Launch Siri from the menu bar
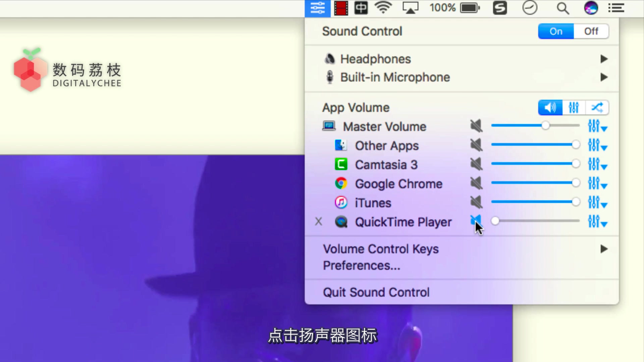 [591, 8]
